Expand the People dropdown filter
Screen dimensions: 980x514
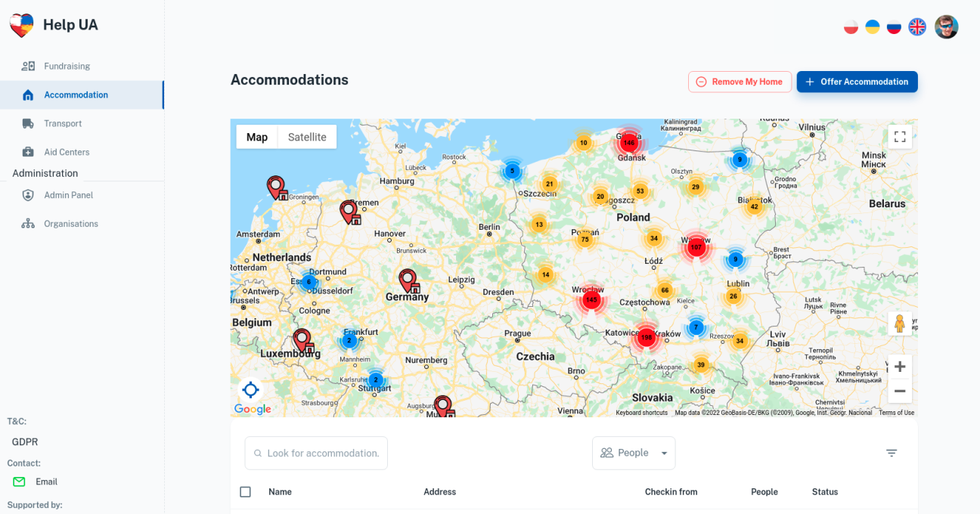click(x=634, y=453)
